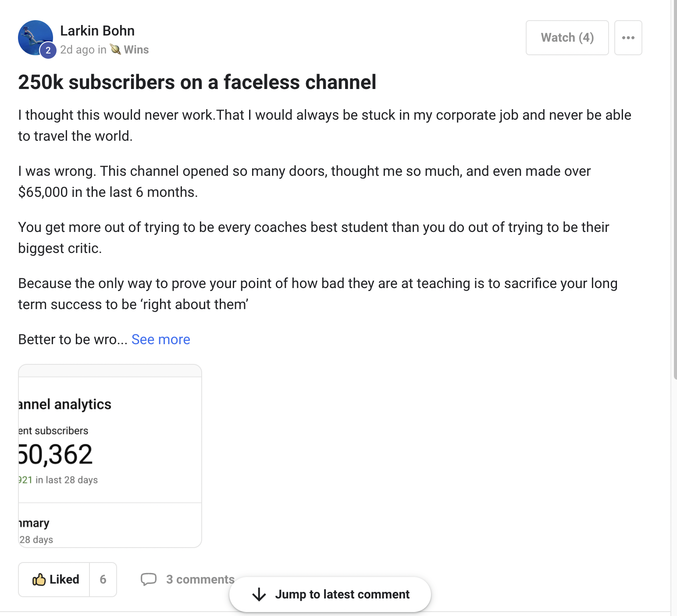Click the post title about 250k subscribers

click(x=197, y=82)
